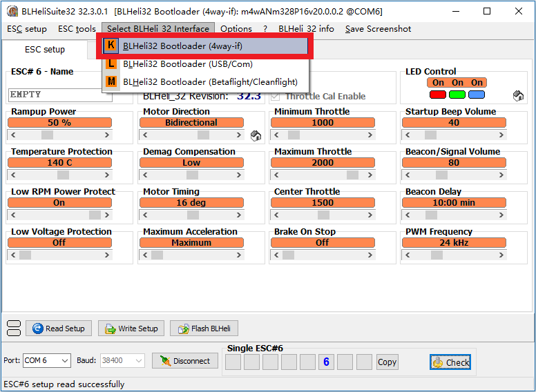Viewport: 536px width, 392px height.
Task: Click the ESC Name text field
Action: 60,95
